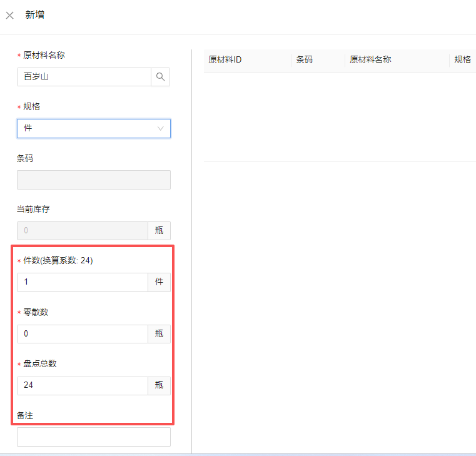Focus the 原材料名称 field containing 百岁山
The width and height of the screenshot is (476, 456).
pos(84,77)
